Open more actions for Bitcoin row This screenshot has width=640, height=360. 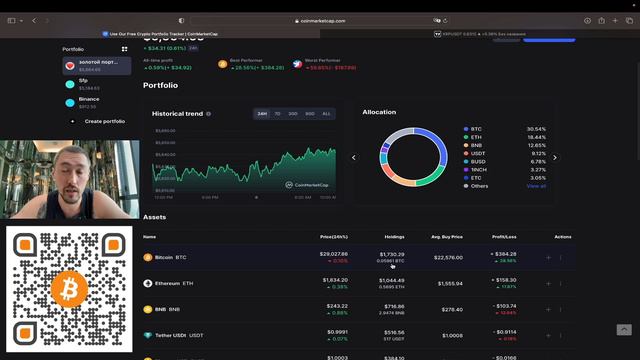561,258
